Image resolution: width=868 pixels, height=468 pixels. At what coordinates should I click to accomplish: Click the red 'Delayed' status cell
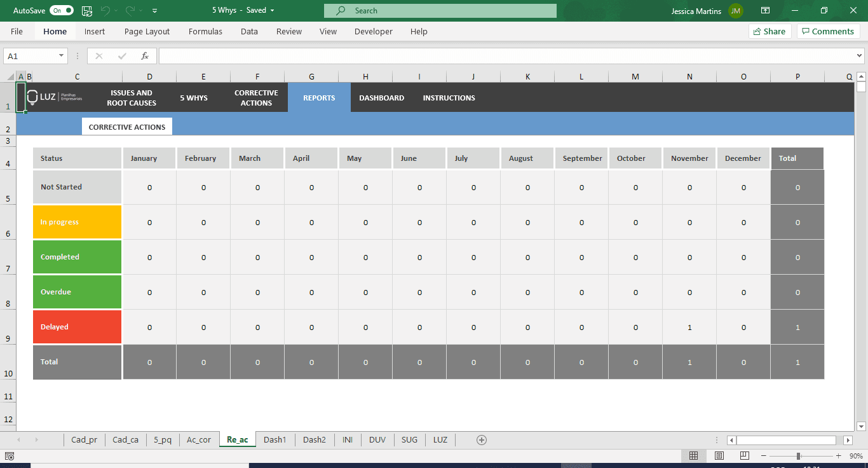[77, 327]
